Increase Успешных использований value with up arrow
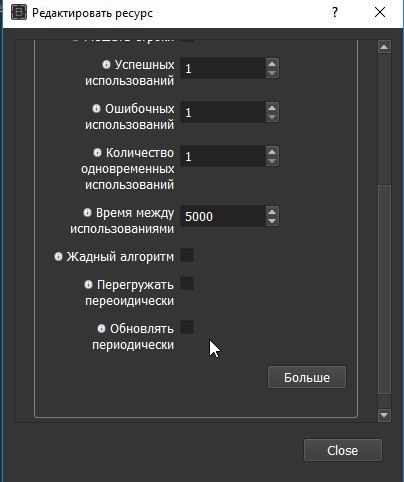 pyautogui.click(x=272, y=64)
